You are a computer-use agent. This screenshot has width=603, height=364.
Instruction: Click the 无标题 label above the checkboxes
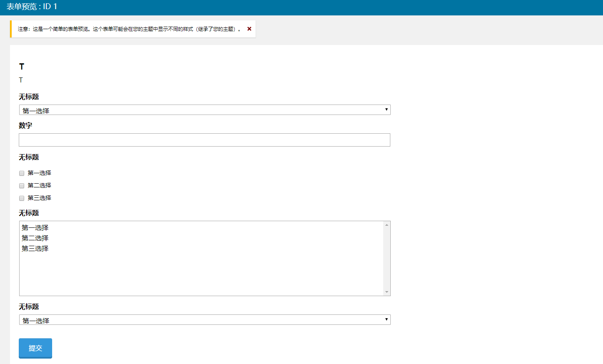29,157
